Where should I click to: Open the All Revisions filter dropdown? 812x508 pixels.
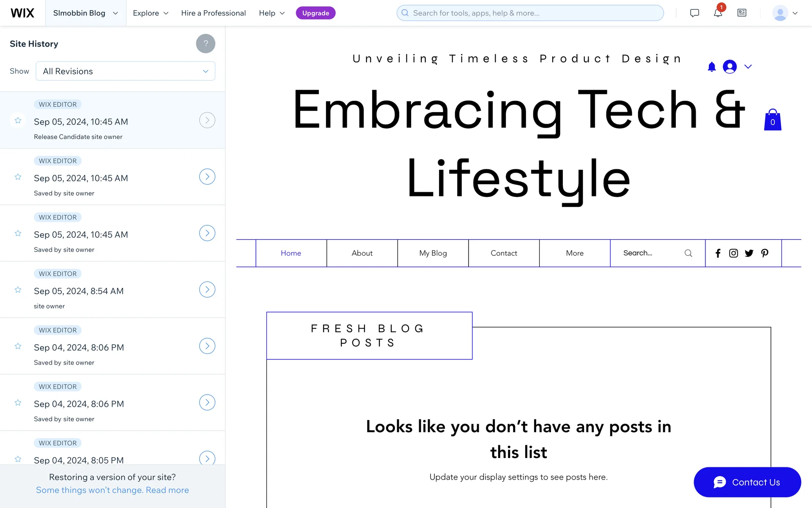tap(126, 71)
